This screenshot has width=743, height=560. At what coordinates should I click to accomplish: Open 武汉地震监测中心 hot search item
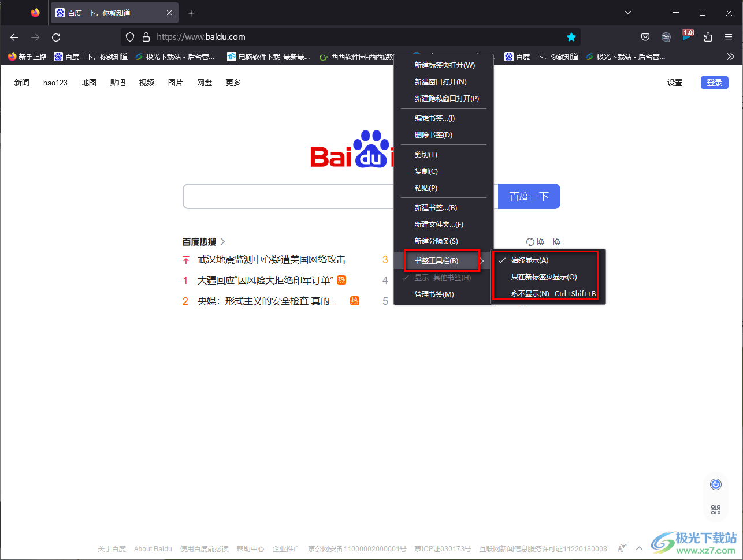click(272, 260)
